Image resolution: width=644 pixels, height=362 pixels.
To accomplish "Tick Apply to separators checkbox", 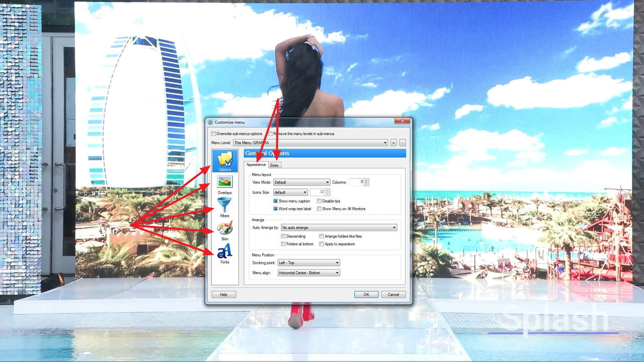I will click(x=321, y=244).
